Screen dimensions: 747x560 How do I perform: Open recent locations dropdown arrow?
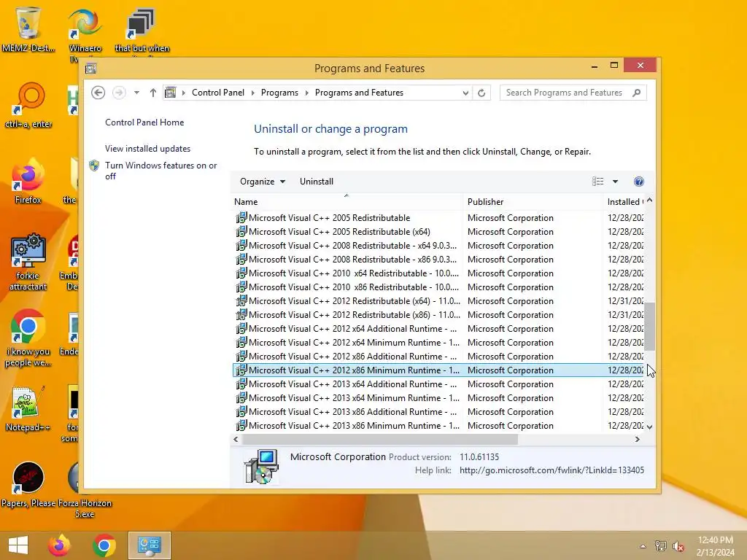[136, 93]
